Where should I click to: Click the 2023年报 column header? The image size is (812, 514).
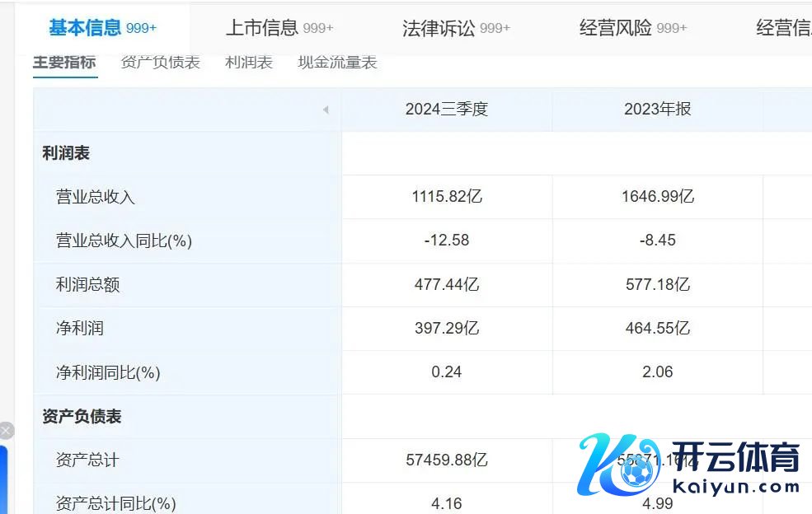point(657,110)
